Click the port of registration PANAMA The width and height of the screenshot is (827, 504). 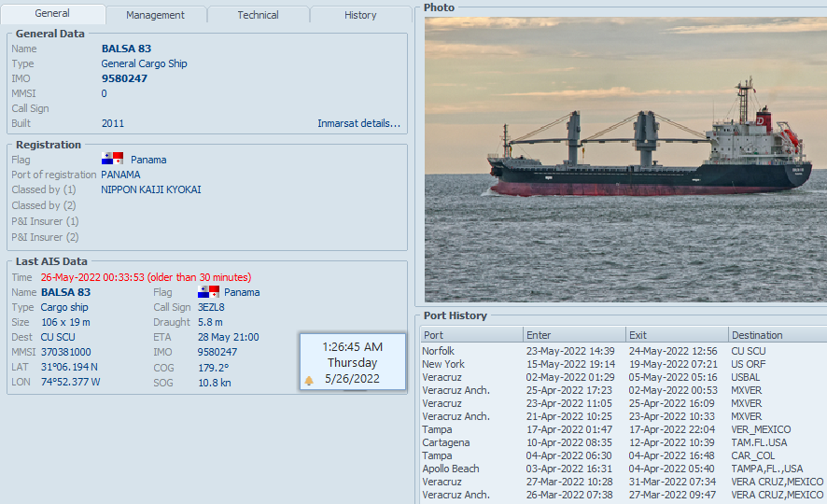(x=120, y=175)
